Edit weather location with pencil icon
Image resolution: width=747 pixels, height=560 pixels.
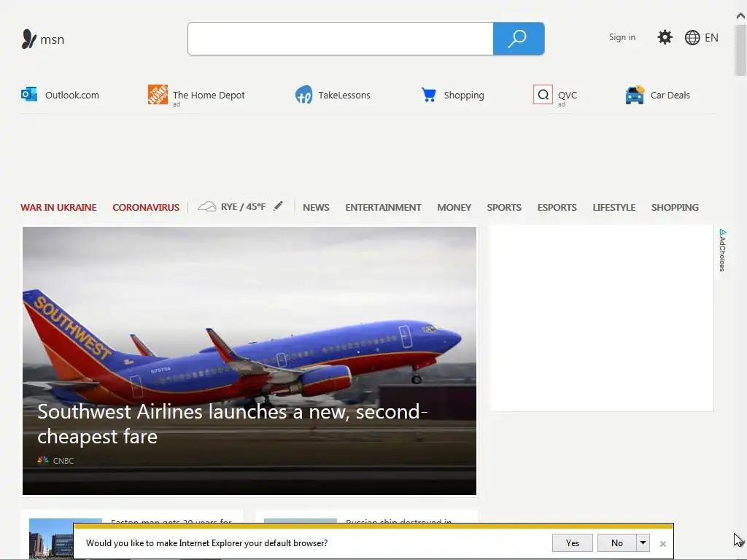tap(278, 206)
